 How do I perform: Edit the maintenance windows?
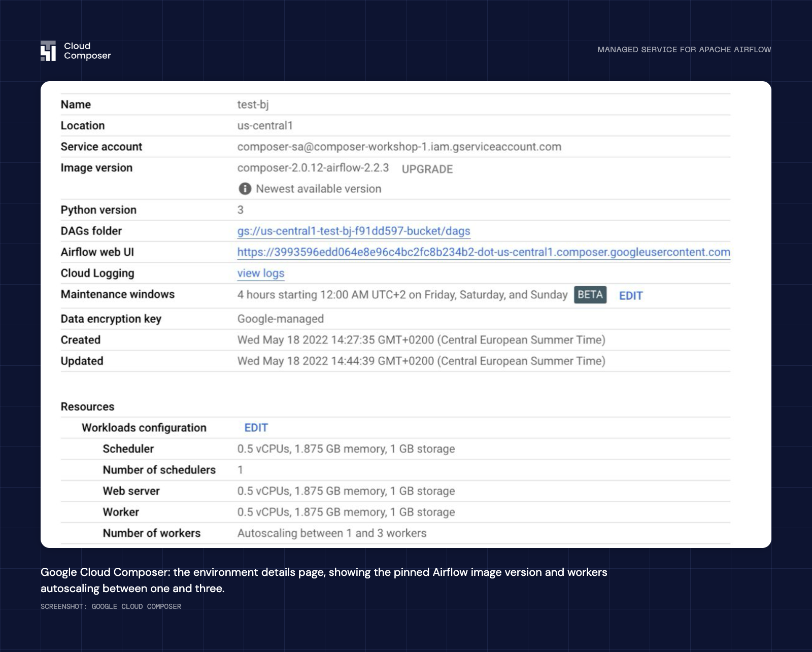pos(631,295)
